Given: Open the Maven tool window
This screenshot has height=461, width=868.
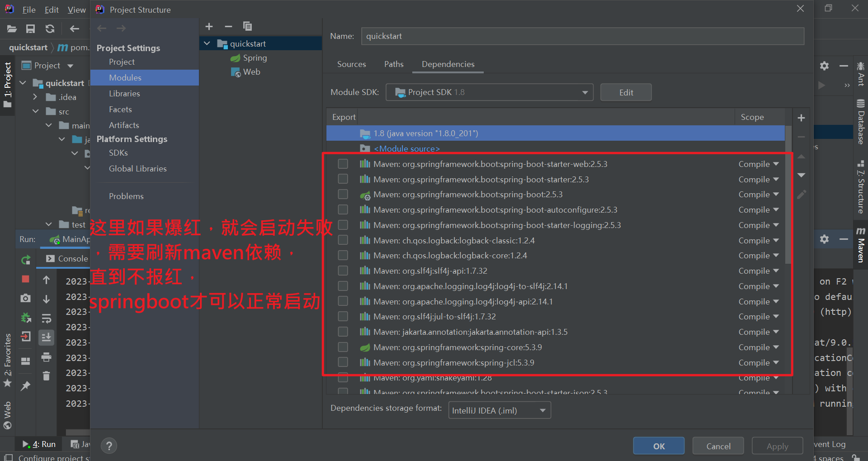Looking at the screenshot, I should 861,247.
